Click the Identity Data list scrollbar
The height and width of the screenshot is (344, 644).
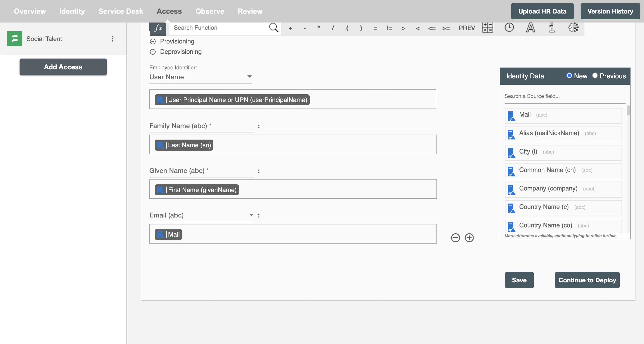pyautogui.click(x=628, y=111)
